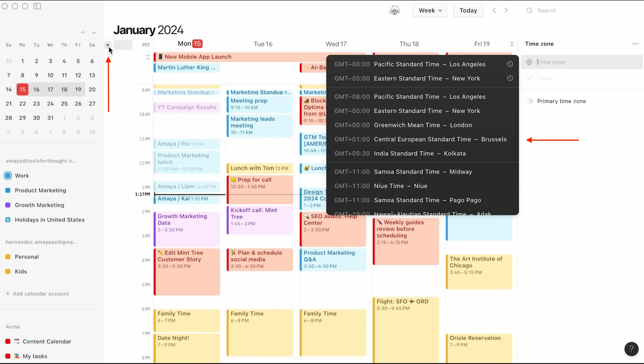This screenshot has height=364, width=644.
Task: Click the three-dot menu in Time zone panel
Action: point(635,44)
